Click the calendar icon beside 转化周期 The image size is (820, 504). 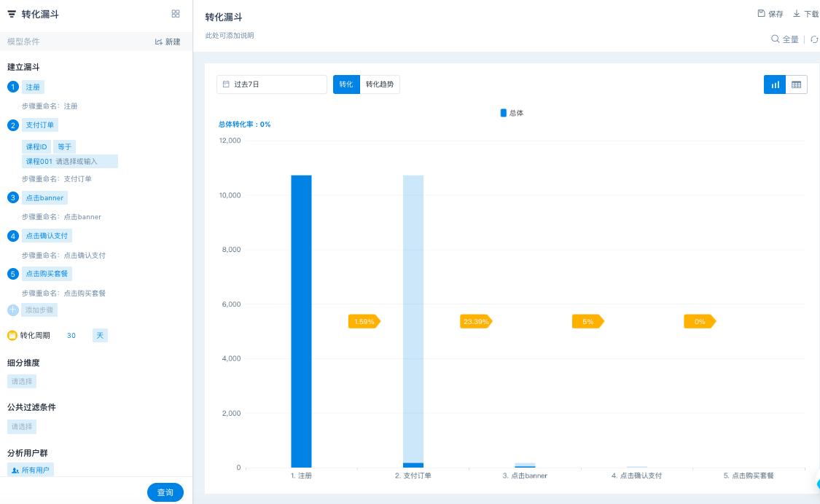12,335
